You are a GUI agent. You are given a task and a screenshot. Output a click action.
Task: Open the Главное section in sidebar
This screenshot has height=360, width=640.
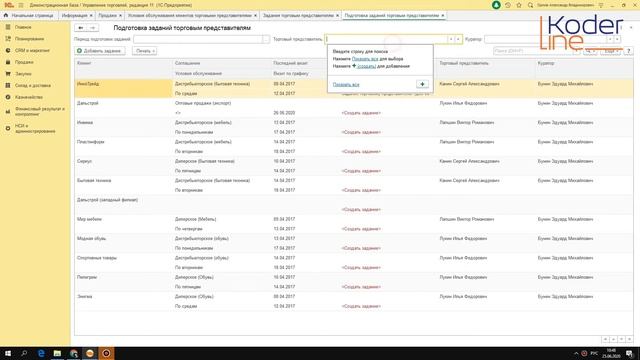(x=23, y=27)
